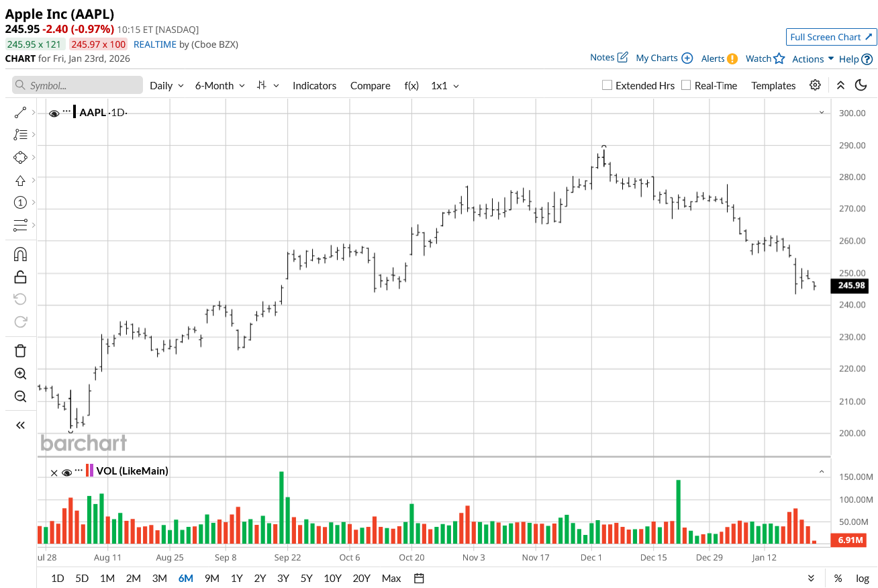
Task: Collapse the chart header with double arrows
Action: tap(840, 85)
